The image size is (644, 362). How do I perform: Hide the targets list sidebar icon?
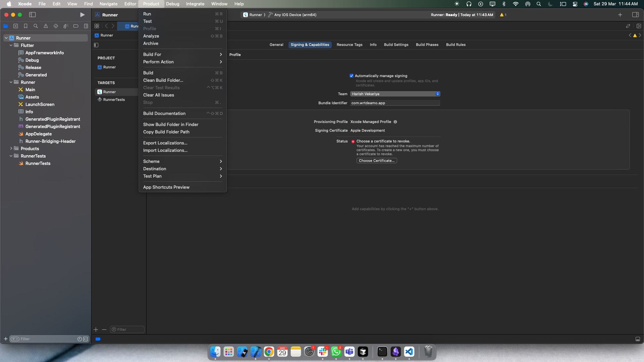[96, 45]
